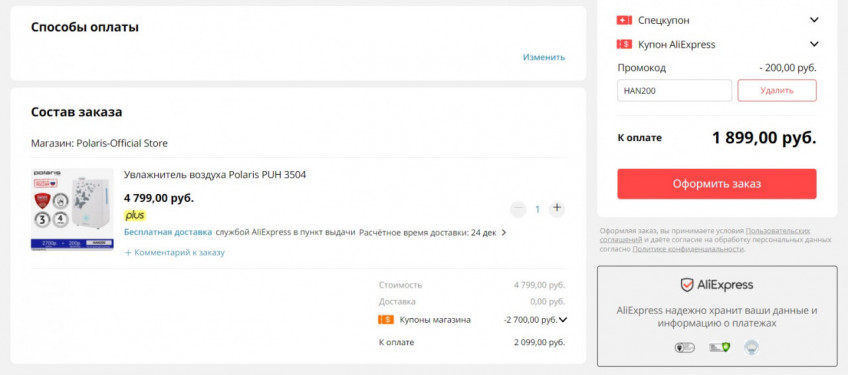Click the Состав заказа heading

(77, 112)
